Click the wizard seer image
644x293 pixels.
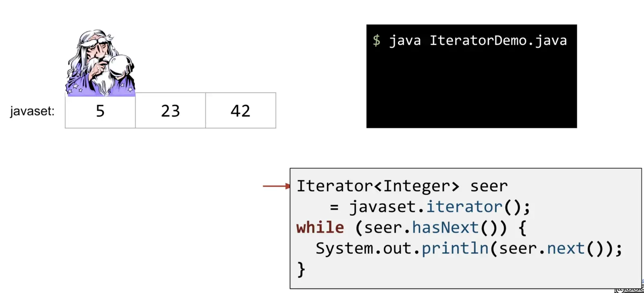[x=100, y=63]
